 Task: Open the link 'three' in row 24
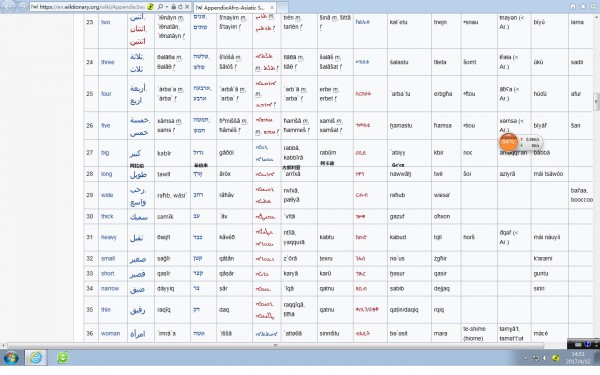click(x=108, y=62)
